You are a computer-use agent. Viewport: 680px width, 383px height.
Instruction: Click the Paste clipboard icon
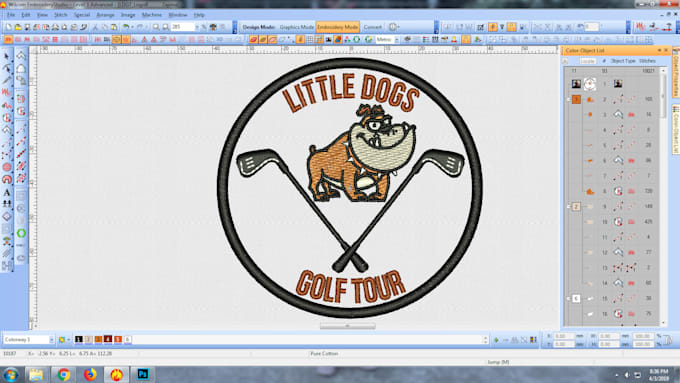(x=114, y=27)
